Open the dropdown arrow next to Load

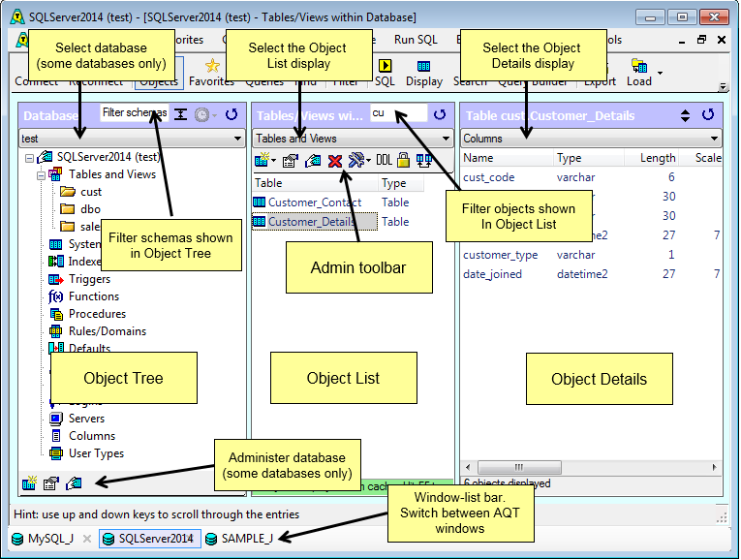[661, 73]
